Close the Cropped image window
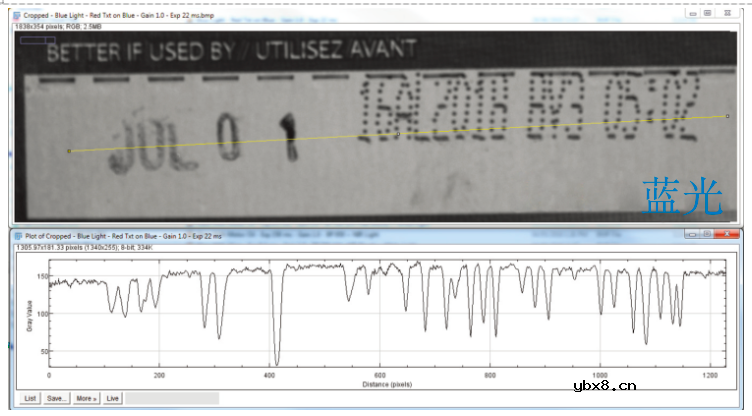This screenshot has width=752, height=416. tap(728, 13)
